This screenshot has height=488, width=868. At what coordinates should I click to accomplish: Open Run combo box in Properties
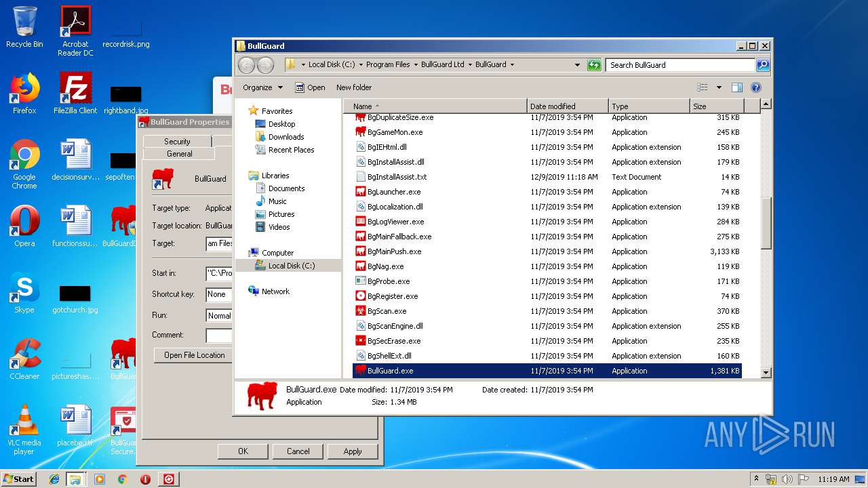coord(219,315)
